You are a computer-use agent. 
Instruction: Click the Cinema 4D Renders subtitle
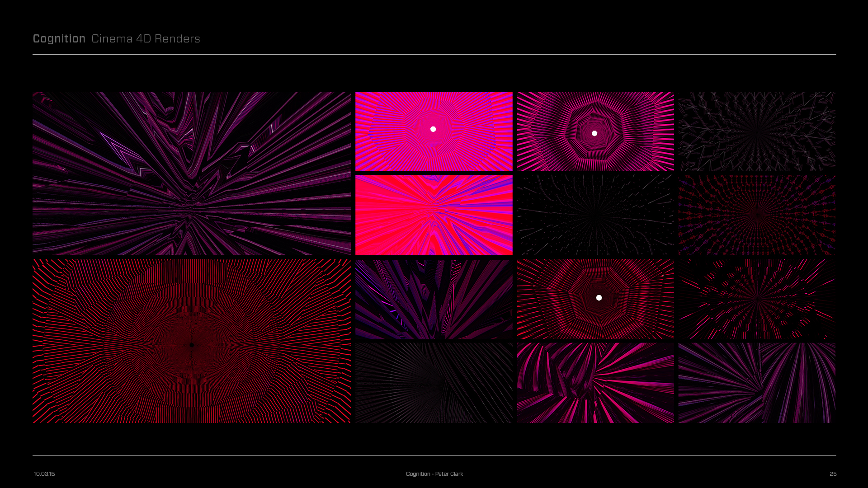click(x=146, y=39)
